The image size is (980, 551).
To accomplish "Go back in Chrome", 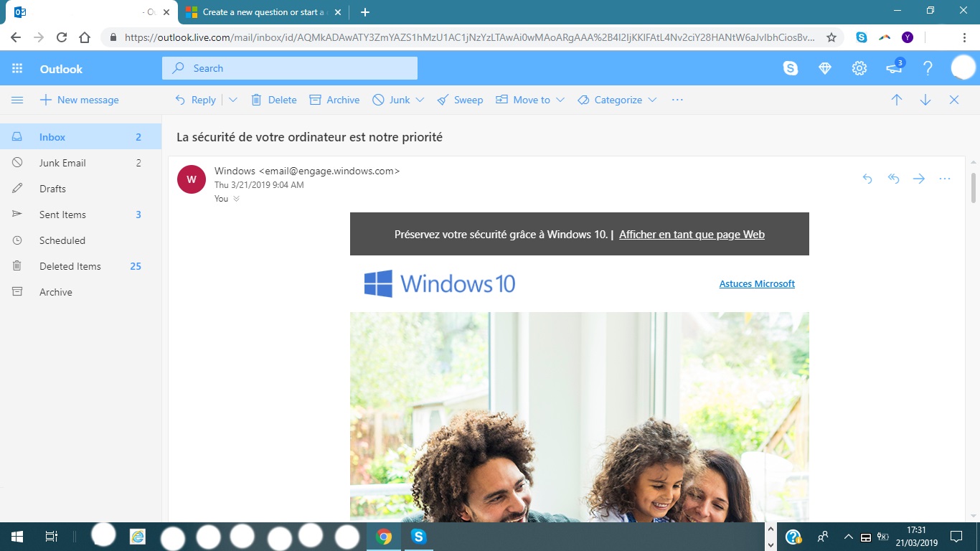I will pyautogui.click(x=16, y=37).
